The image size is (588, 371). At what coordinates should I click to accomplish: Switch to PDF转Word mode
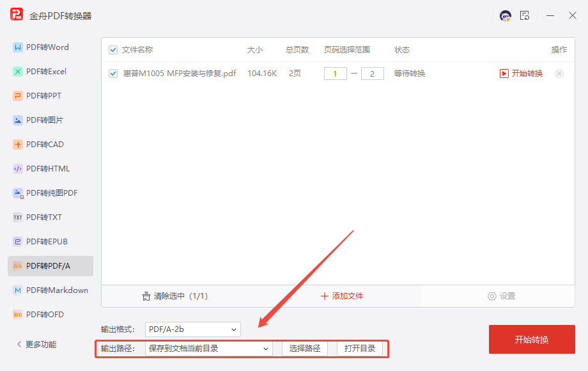coord(50,47)
